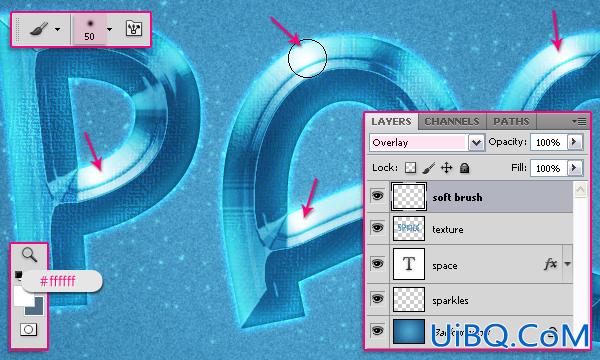Hide the sparkles layer
This screenshot has width=600, height=360.
377,299
